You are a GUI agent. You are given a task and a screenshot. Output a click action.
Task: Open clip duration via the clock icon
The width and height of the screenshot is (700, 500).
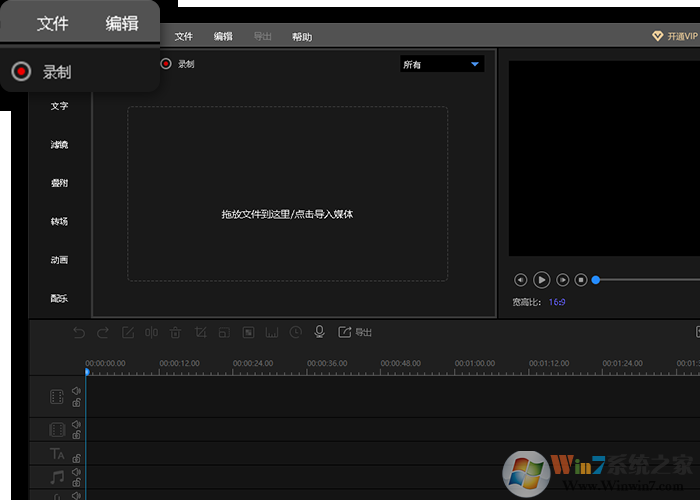[296, 332]
